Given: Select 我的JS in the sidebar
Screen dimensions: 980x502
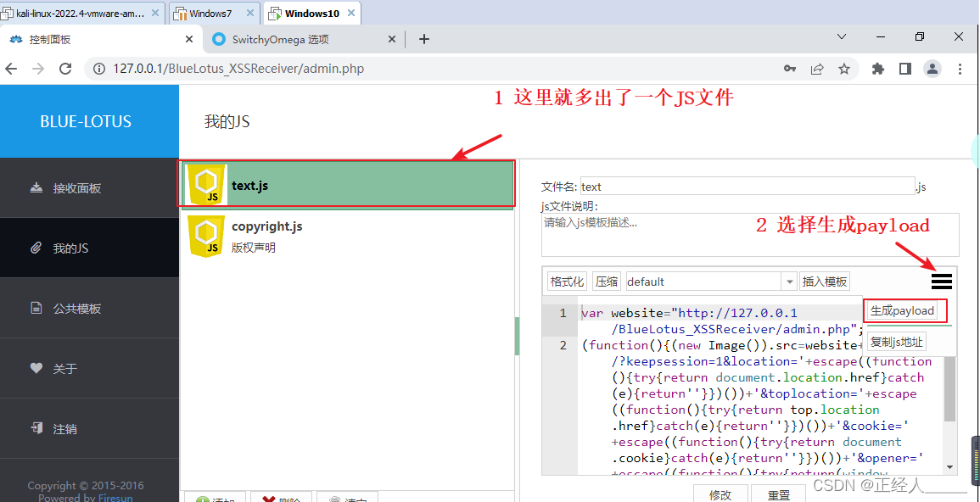Looking at the screenshot, I should click(x=89, y=248).
